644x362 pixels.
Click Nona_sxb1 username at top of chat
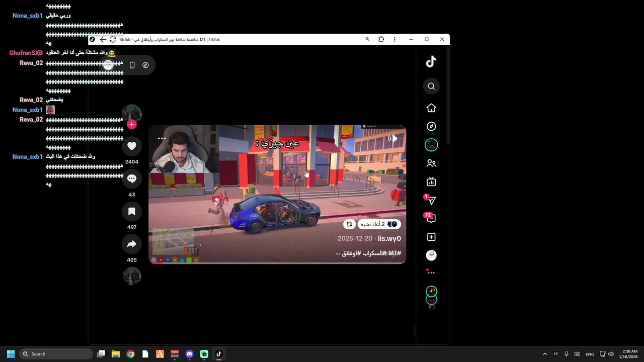27,16
